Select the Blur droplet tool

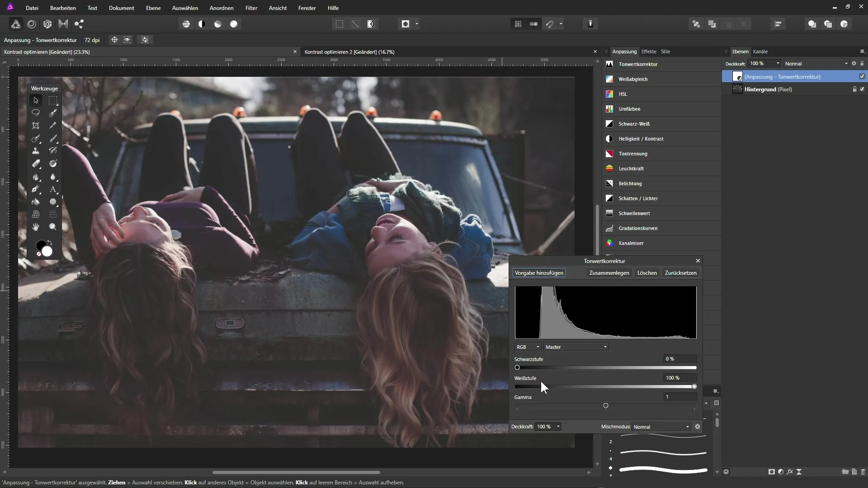click(53, 177)
